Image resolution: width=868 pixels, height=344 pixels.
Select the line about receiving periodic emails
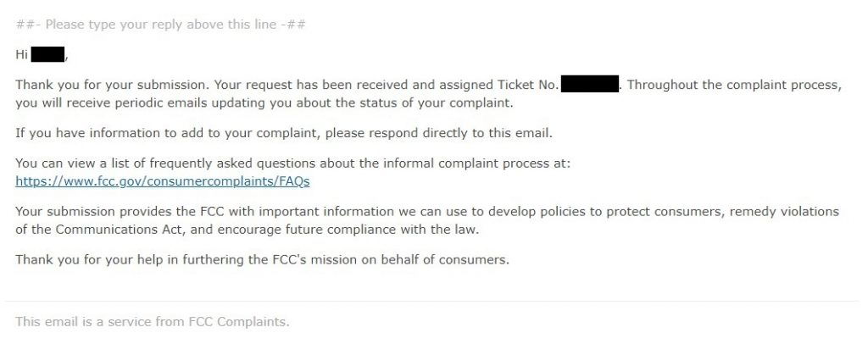[264, 103]
